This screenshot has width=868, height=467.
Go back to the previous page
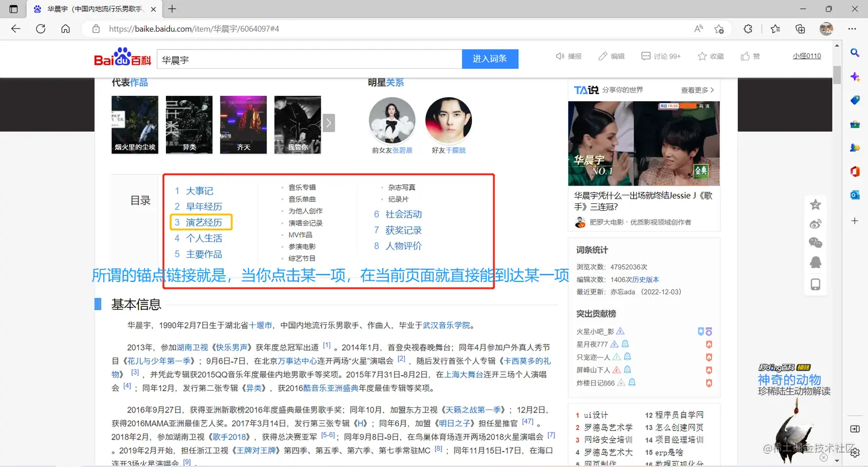click(15, 29)
